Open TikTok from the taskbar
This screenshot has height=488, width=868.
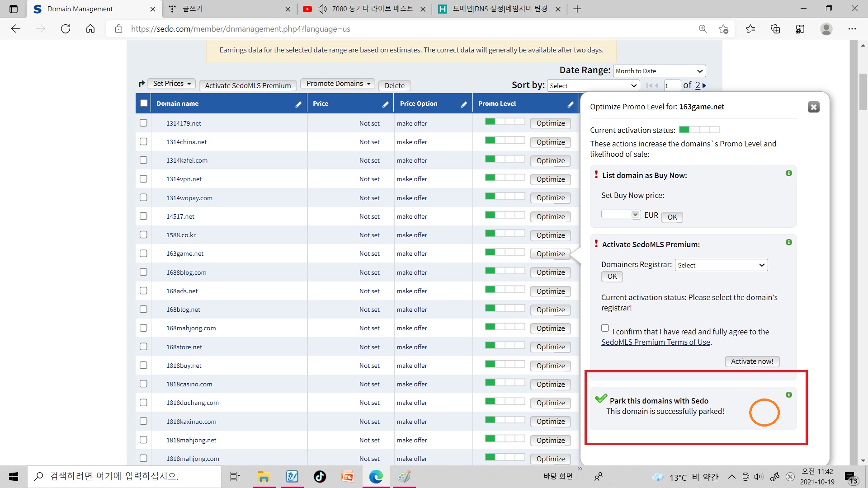(320, 477)
